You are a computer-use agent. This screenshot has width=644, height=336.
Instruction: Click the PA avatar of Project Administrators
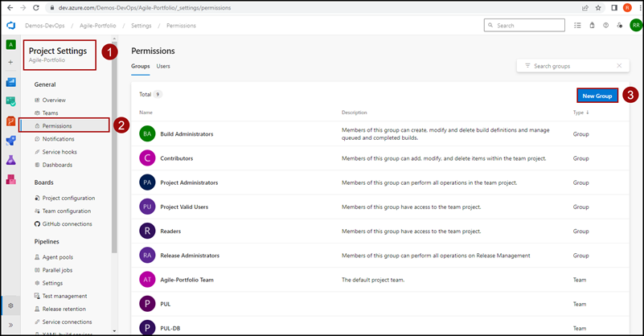pyautogui.click(x=147, y=182)
